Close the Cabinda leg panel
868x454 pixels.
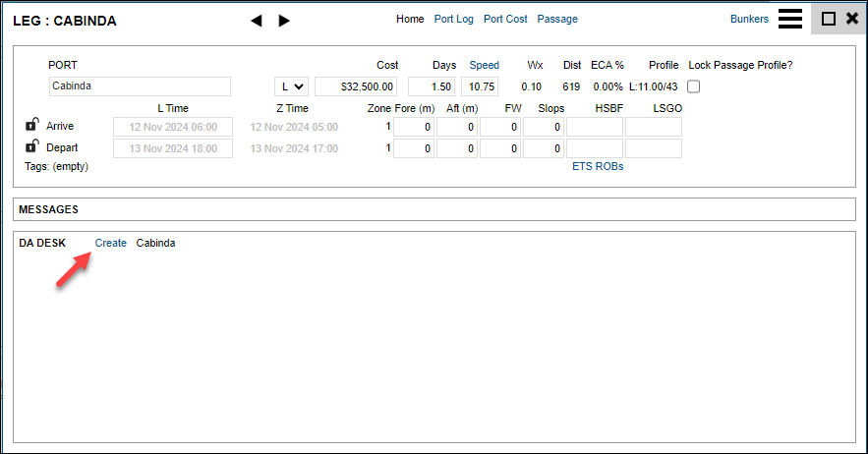[851, 19]
